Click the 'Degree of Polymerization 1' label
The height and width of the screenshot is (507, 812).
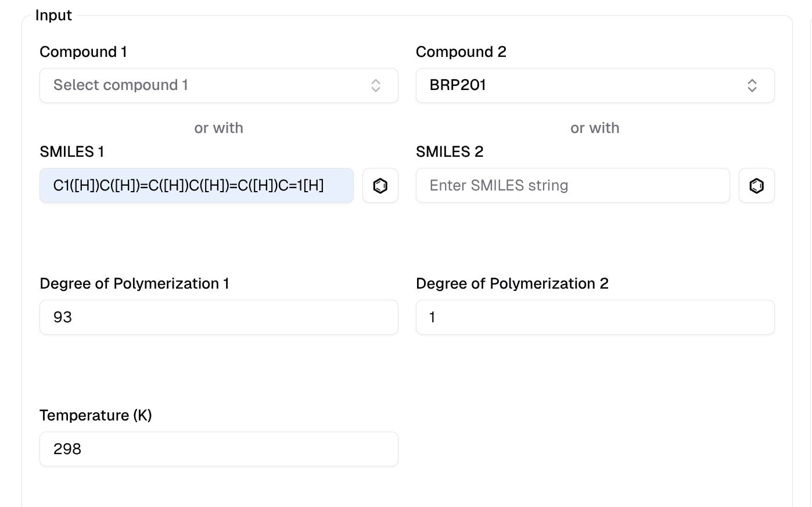[x=134, y=283]
